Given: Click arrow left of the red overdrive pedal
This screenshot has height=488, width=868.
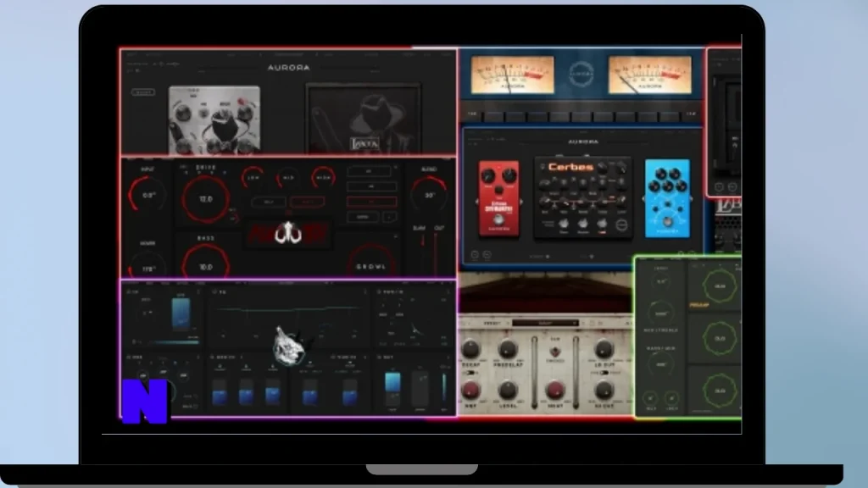Looking at the screenshot, I should click(476, 202).
